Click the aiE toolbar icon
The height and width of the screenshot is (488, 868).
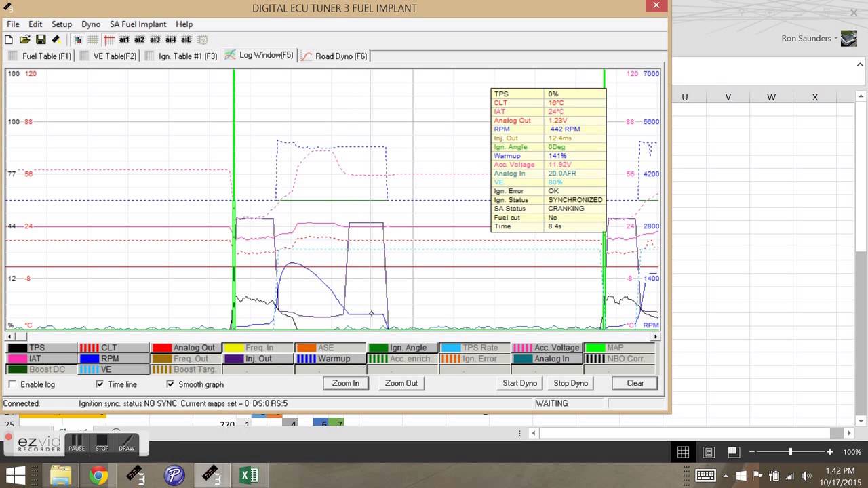click(x=186, y=40)
